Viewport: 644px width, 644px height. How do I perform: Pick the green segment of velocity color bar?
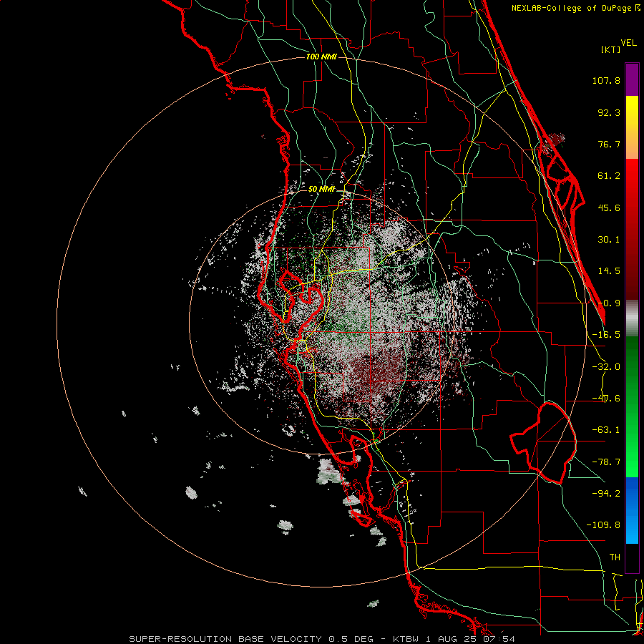(632, 406)
